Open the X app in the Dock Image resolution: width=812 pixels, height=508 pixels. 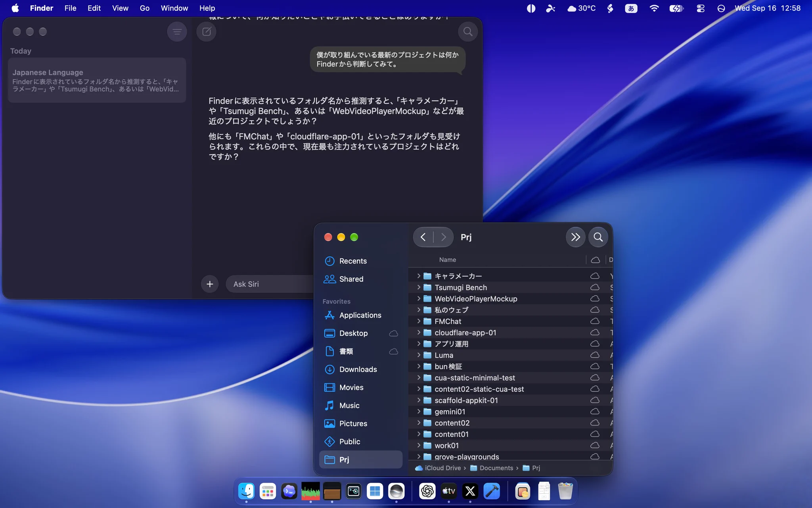coord(470,491)
